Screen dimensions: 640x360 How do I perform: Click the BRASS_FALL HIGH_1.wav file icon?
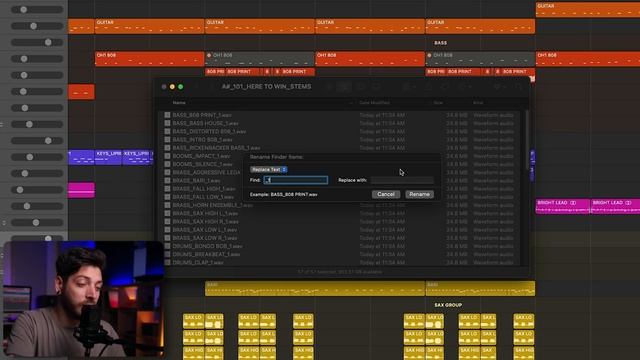167,189
